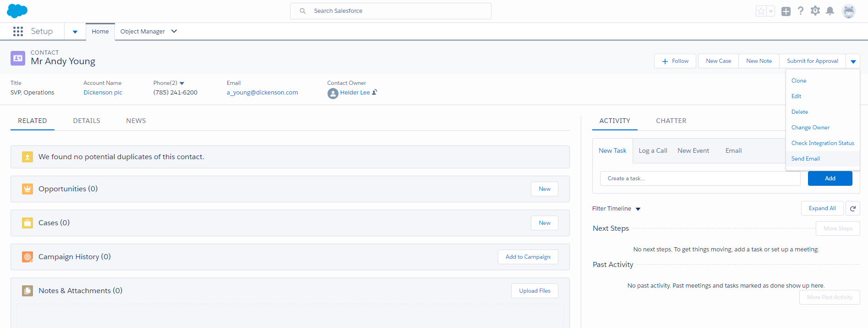The image size is (868, 328).
Task: Open Global Actions plus icon
Action: click(x=786, y=11)
